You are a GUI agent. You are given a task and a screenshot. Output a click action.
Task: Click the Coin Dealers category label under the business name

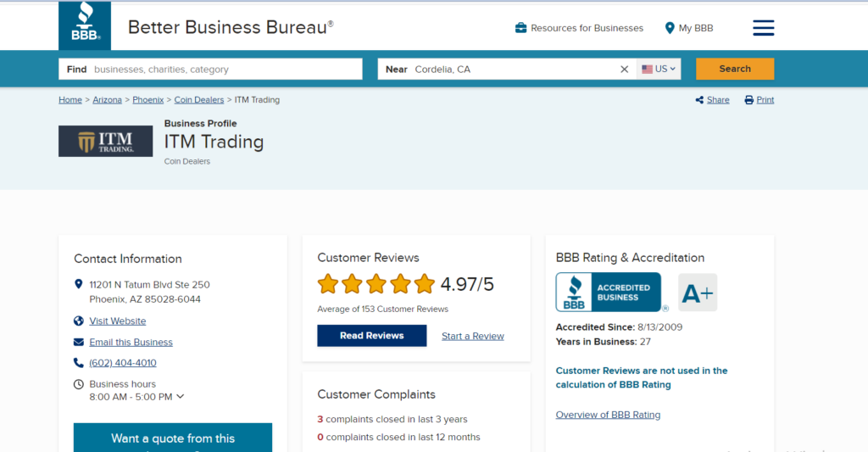pyautogui.click(x=187, y=161)
